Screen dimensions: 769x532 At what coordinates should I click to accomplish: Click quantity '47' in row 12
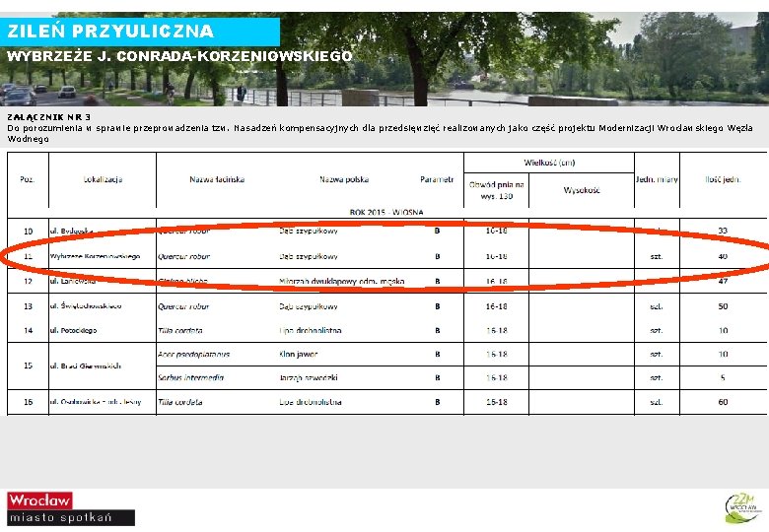click(x=723, y=281)
